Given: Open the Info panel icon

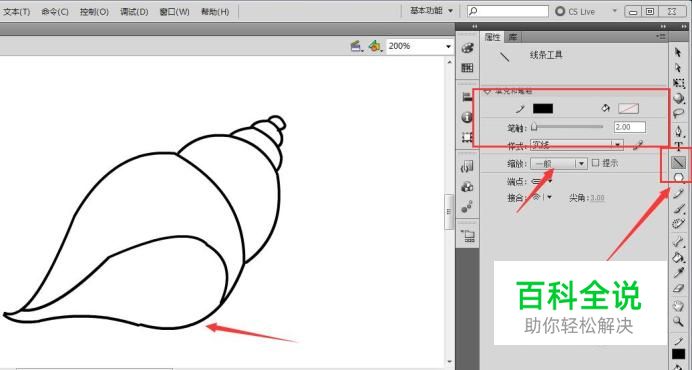Looking at the screenshot, I should tap(467, 117).
